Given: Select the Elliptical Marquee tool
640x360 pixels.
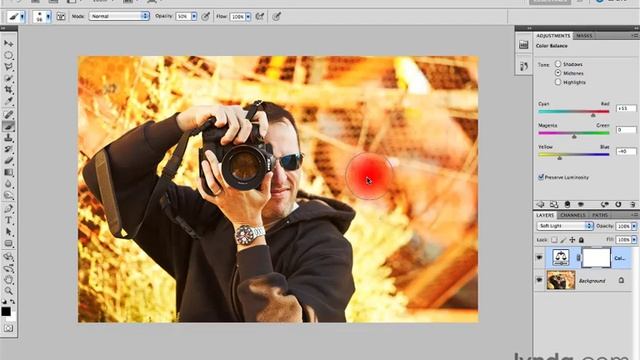Looking at the screenshot, I should click(9, 55).
